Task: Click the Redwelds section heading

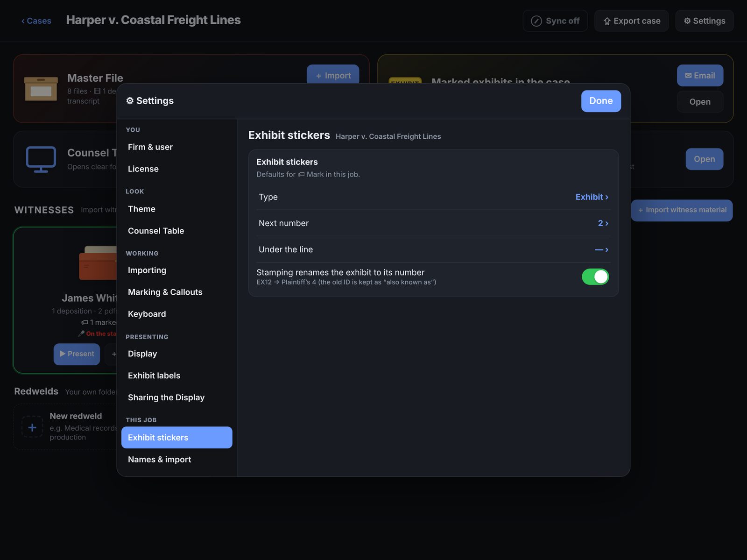Action: click(36, 391)
